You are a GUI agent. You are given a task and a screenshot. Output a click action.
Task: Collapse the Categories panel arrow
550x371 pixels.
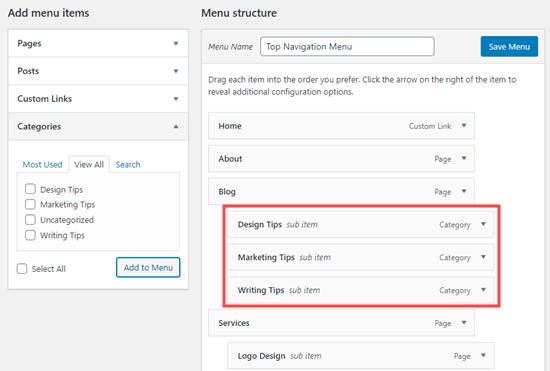click(176, 127)
